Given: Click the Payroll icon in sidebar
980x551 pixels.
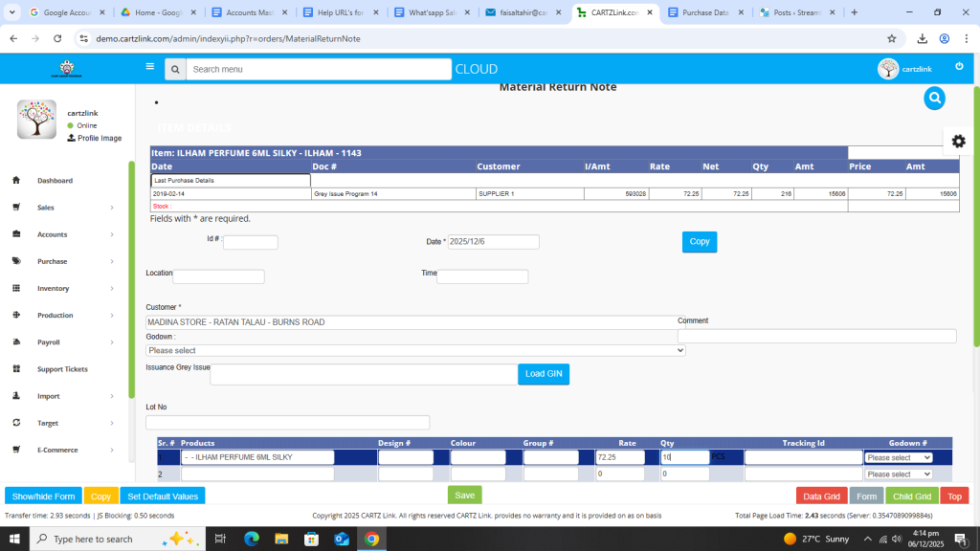Looking at the screenshot, I should pyautogui.click(x=16, y=342).
